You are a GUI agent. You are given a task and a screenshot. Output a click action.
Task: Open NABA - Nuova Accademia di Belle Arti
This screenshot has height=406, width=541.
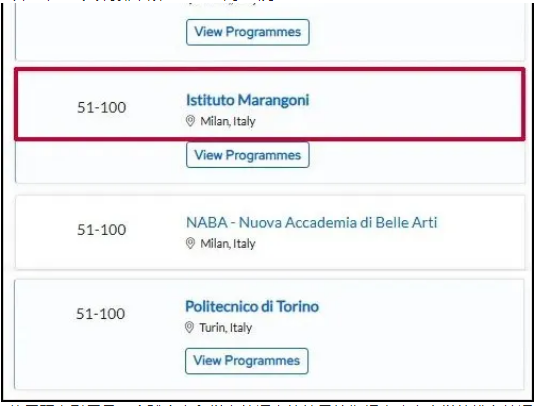point(312,222)
